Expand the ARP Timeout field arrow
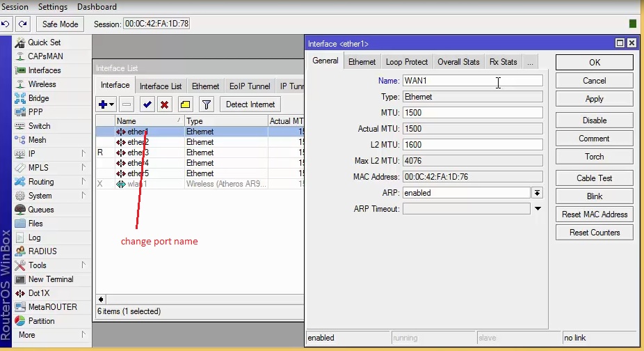644x351 pixels. pos(538,209)
